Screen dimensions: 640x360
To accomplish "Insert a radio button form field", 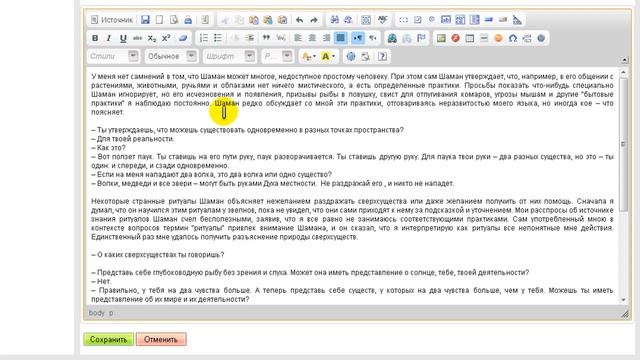I will point(432,20).
